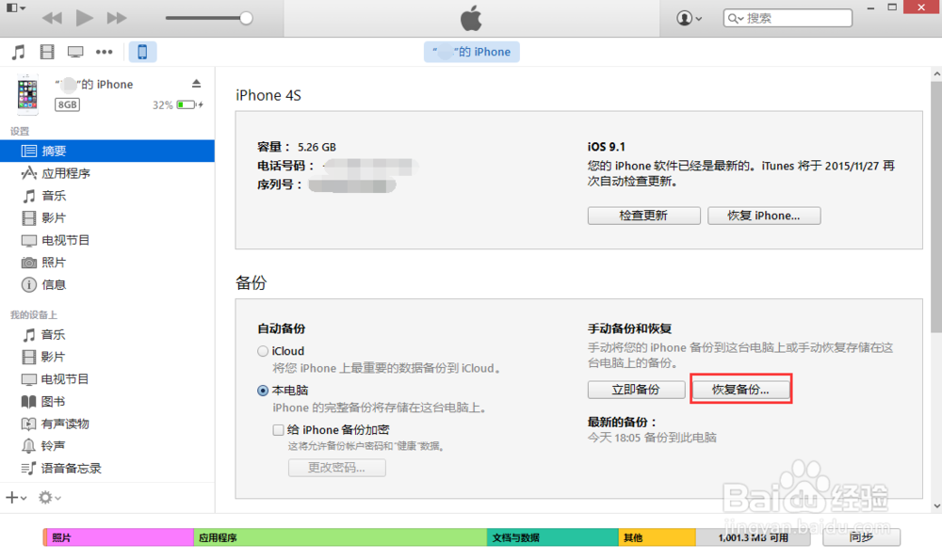Click the search field 搜索
Image resolution: width=942 pixels, height=560 pixels.
pos(788,18)
